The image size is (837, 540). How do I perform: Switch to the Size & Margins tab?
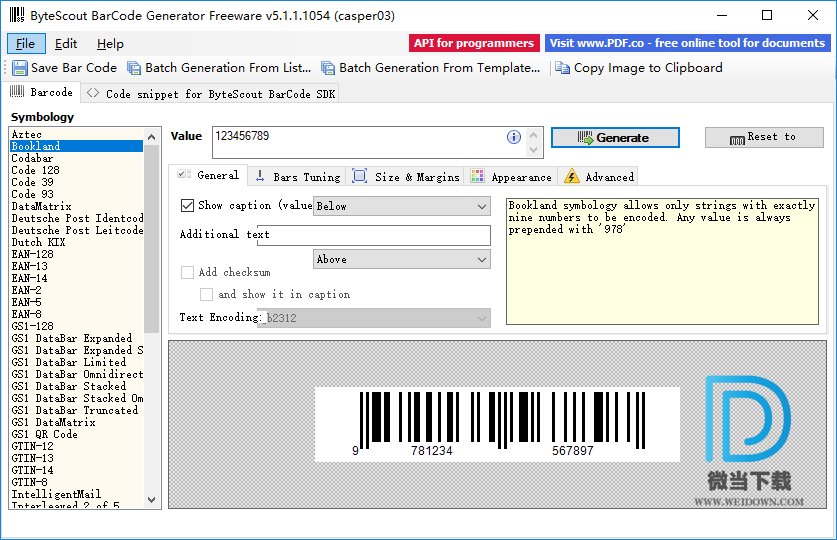click(406, 177)
